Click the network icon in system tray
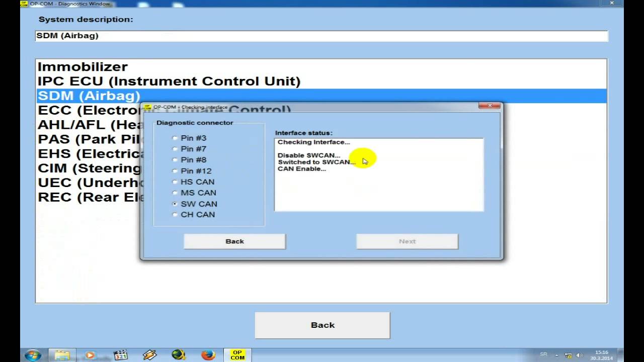Image resolution: width=644 pixels, height=362 pixels. pyautogui.click(x=569, y=355)
